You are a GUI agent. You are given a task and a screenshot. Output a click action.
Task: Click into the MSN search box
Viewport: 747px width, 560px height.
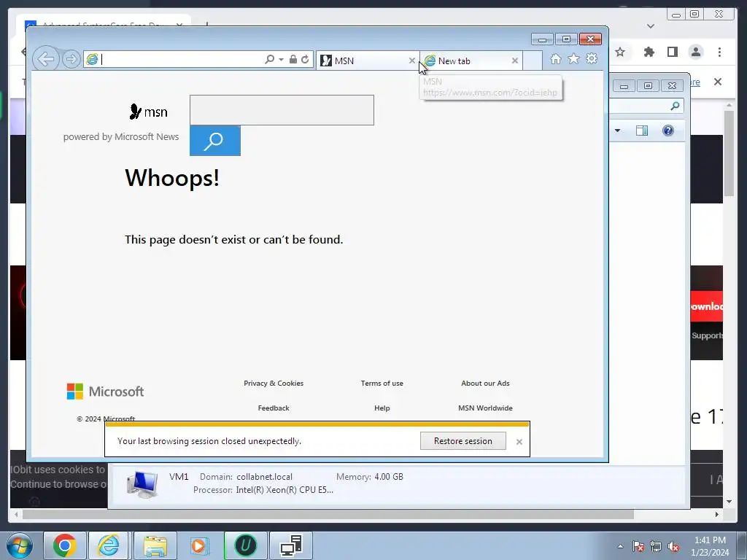tap(282, 110)
